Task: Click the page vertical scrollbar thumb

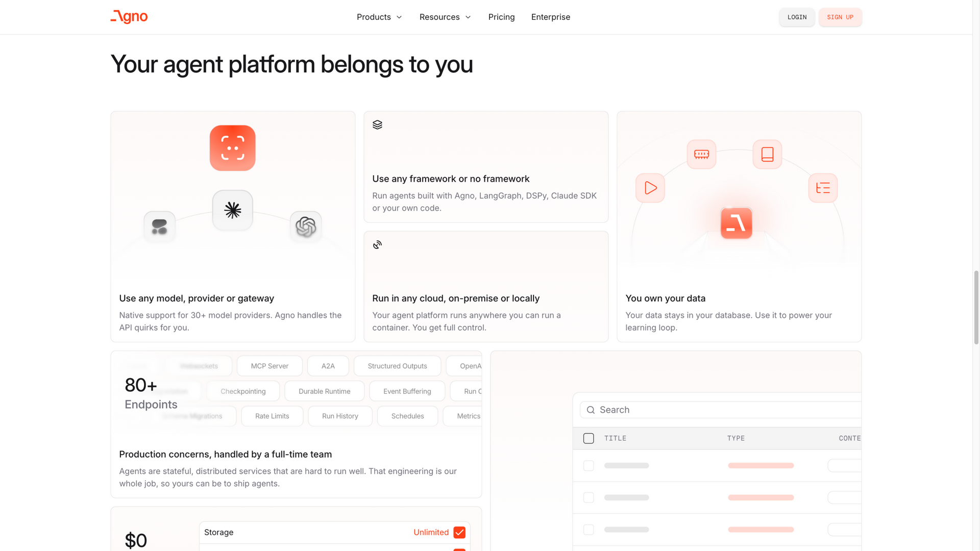Action: pyautogui.click(x=976, y=308)
